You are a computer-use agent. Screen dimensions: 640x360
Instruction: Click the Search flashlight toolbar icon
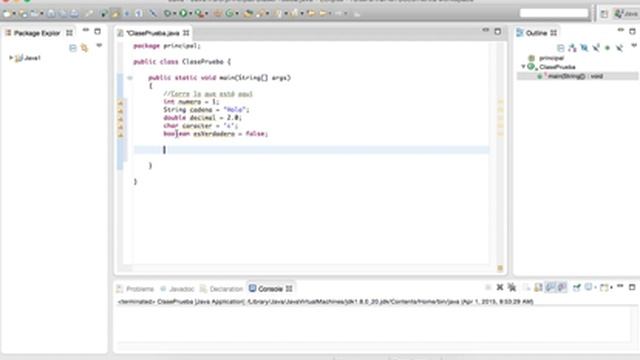point(260,14)
